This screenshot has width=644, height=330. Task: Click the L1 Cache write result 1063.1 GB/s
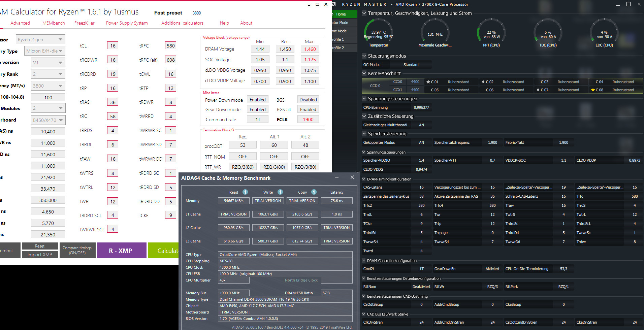[268, 214]
